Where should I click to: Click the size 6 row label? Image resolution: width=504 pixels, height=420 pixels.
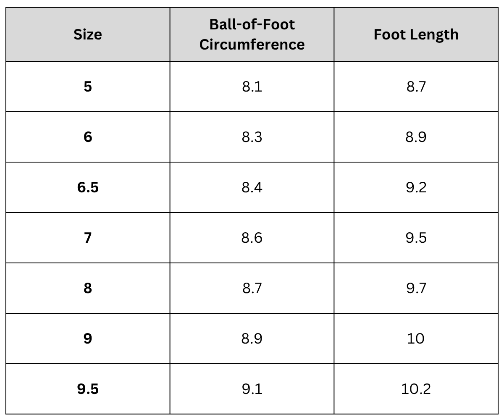pyautogui.click(x=88, y=137)
